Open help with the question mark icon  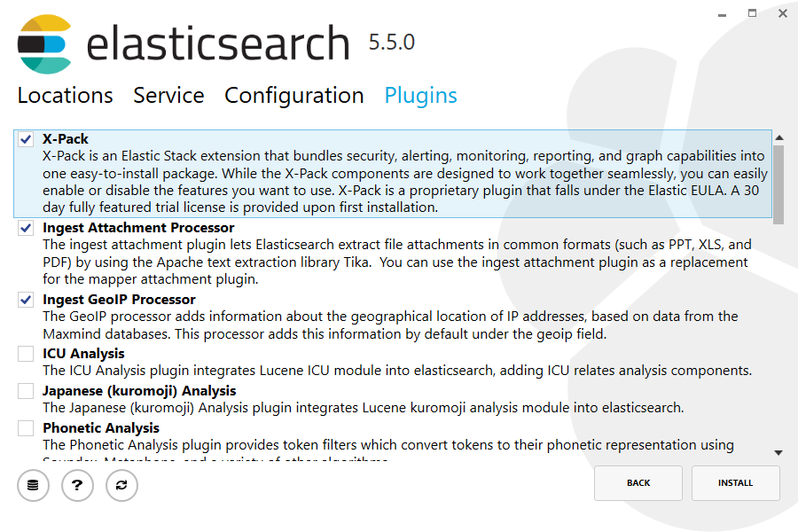(x=77, y=485)
